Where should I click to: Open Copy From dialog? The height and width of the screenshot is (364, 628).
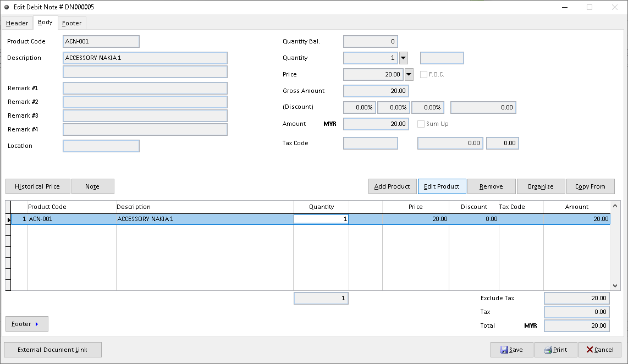[x=590, y=186]
